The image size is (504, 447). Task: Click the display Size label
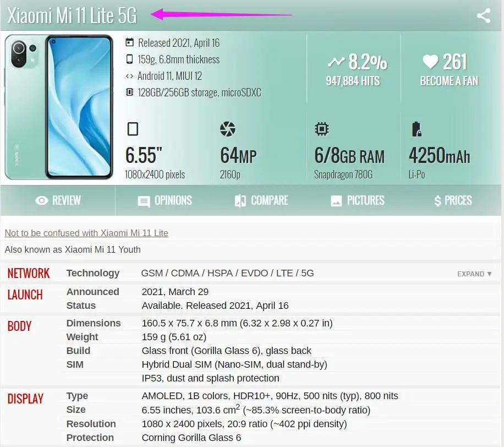pos(76,410)
